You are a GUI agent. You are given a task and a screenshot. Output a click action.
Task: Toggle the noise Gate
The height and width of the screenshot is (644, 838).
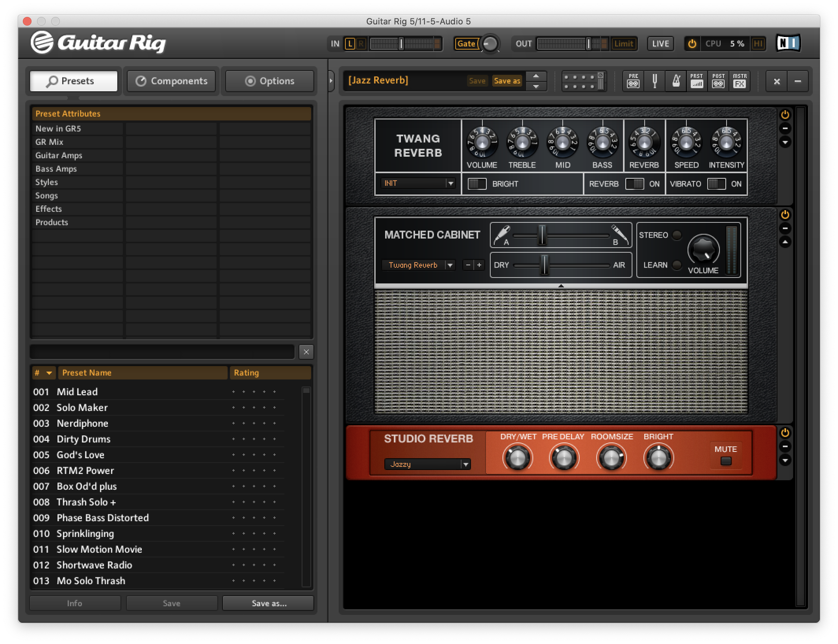[x=466, y=44]
